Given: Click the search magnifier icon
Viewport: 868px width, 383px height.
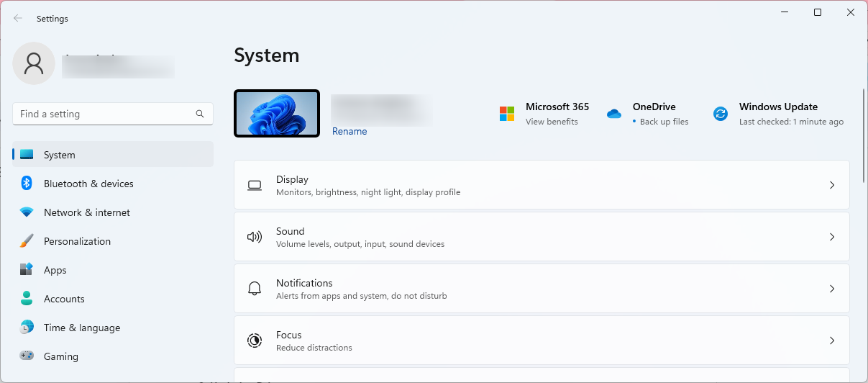Looking at the screenshot, I should [200, 114].
